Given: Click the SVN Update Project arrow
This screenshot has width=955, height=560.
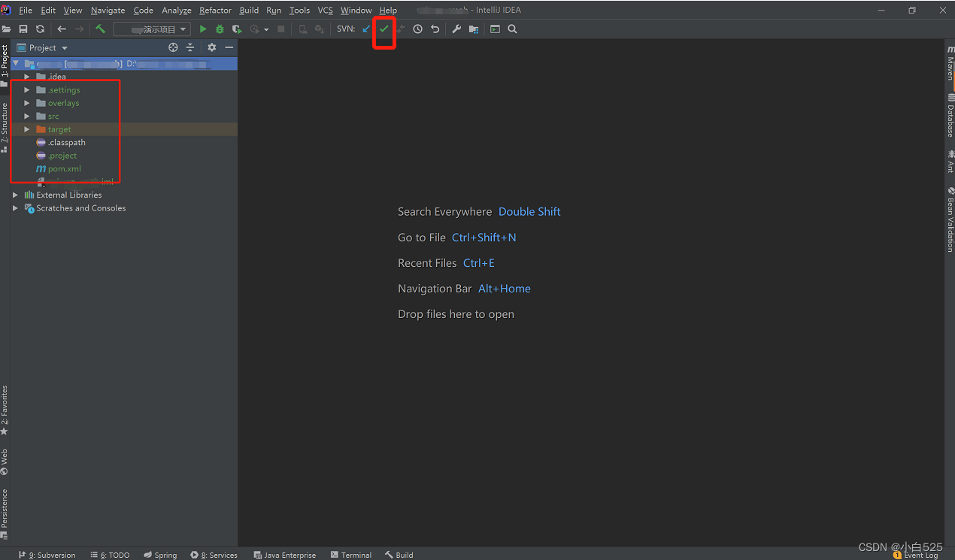Looking at the screenshot, I should tap(367, 29).
